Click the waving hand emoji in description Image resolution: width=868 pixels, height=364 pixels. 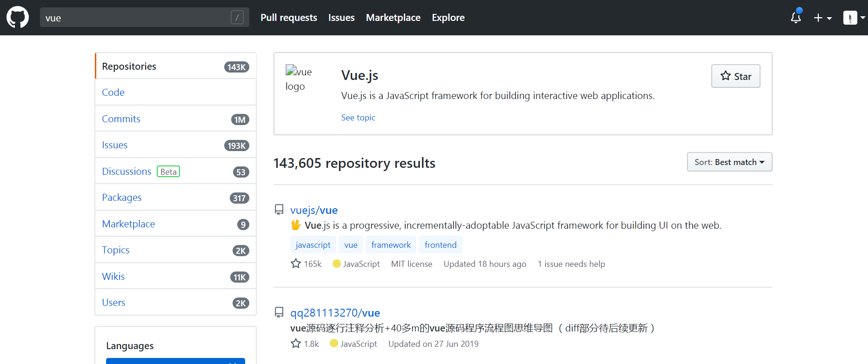(x=296, y=225)
